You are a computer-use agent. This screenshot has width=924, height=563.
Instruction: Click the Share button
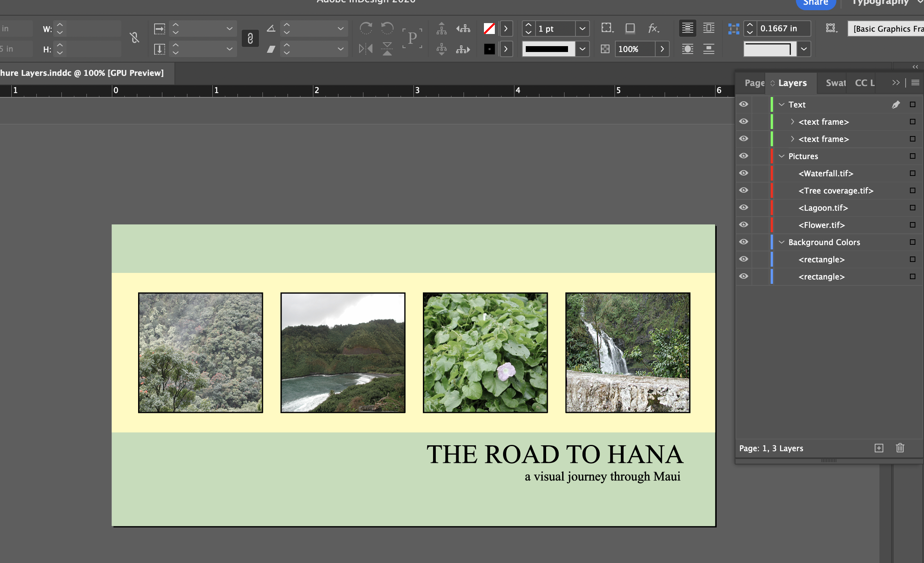coord(816,3)
